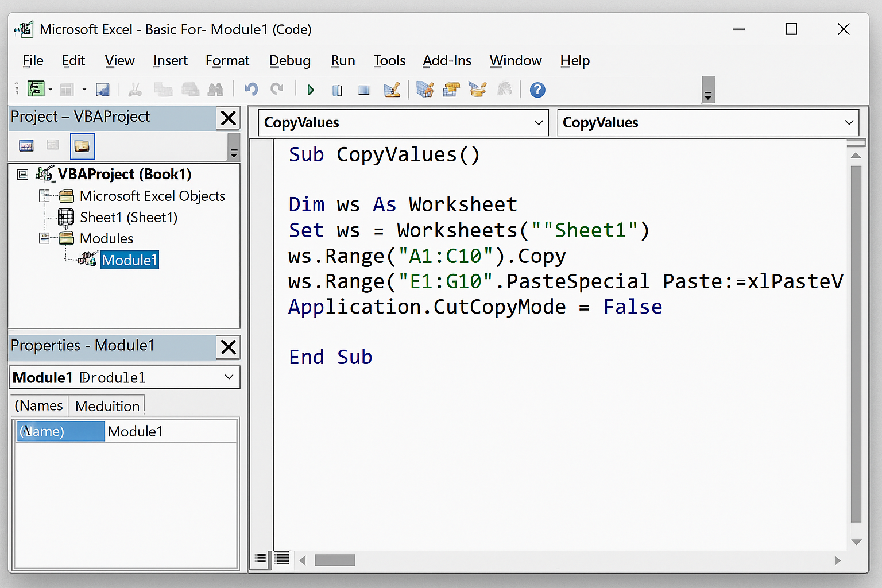Click the Cut scissors icon

[x=135, y=90]
